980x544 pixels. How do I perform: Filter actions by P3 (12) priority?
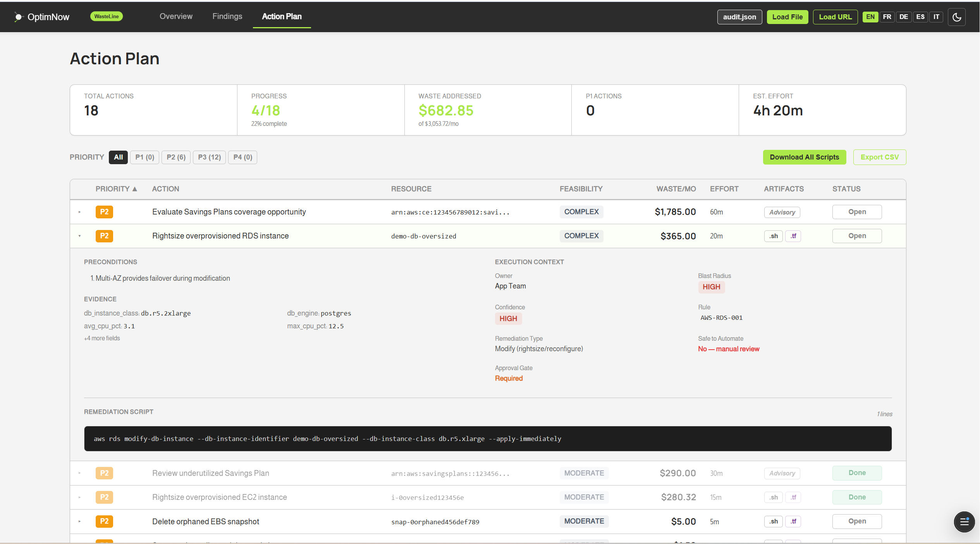click(209, 157)
